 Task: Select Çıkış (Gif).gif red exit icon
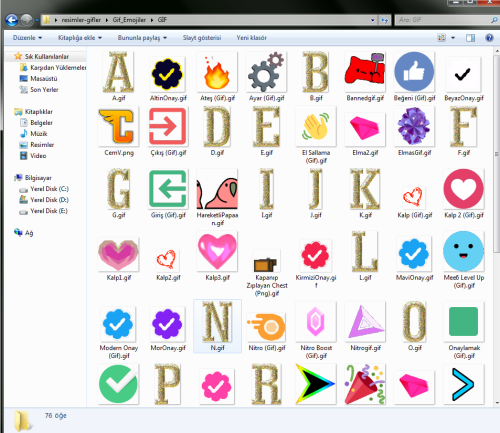pyautogui.click(x=168, y=127)
